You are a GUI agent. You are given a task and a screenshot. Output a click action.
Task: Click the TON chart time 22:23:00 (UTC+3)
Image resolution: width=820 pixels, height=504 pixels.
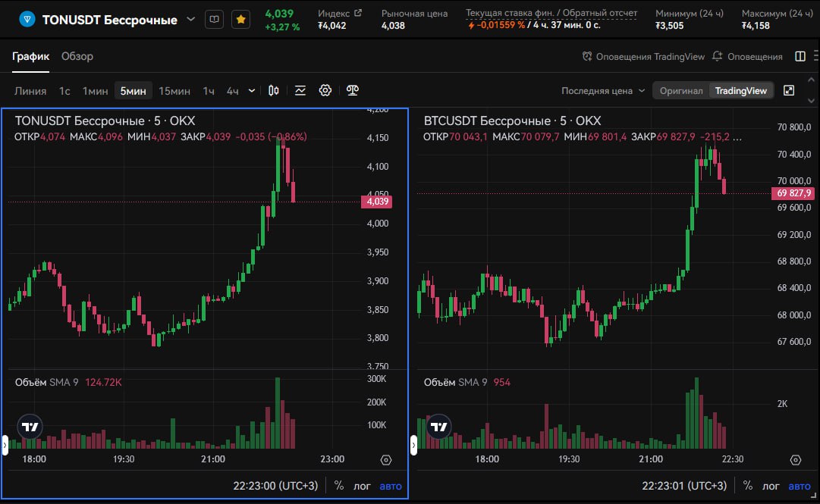point(275,486)
